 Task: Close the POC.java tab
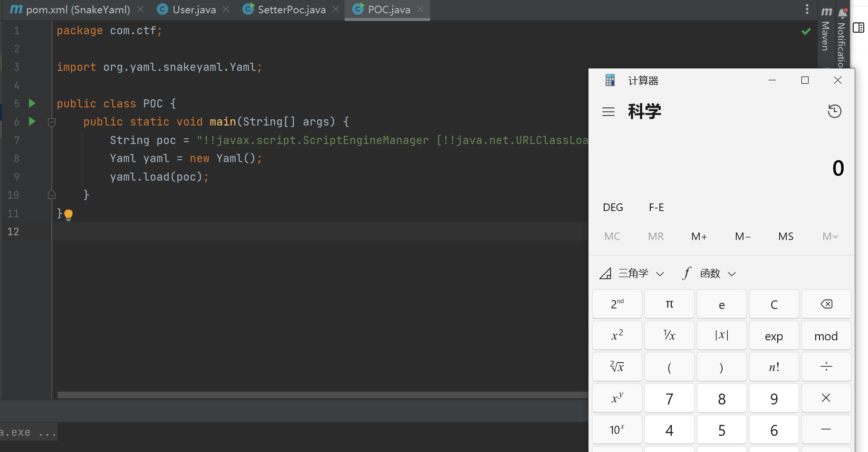[420, 9]
